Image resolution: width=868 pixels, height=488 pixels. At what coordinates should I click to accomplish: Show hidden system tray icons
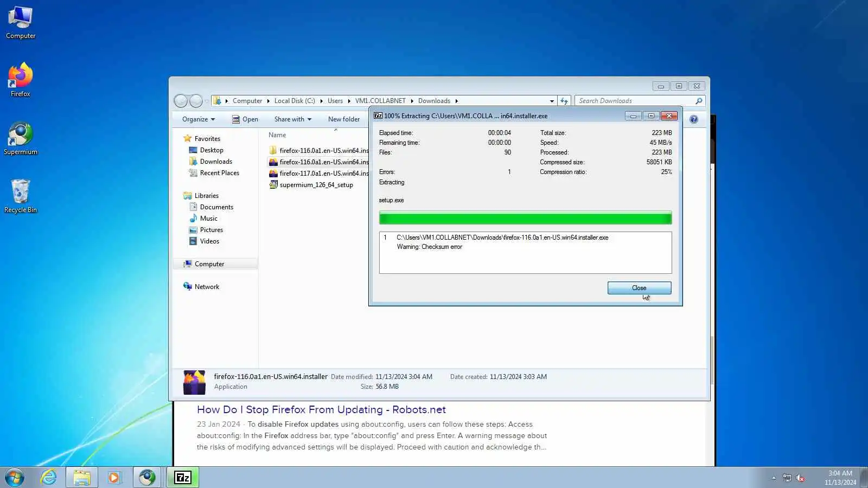coord(774,478)
